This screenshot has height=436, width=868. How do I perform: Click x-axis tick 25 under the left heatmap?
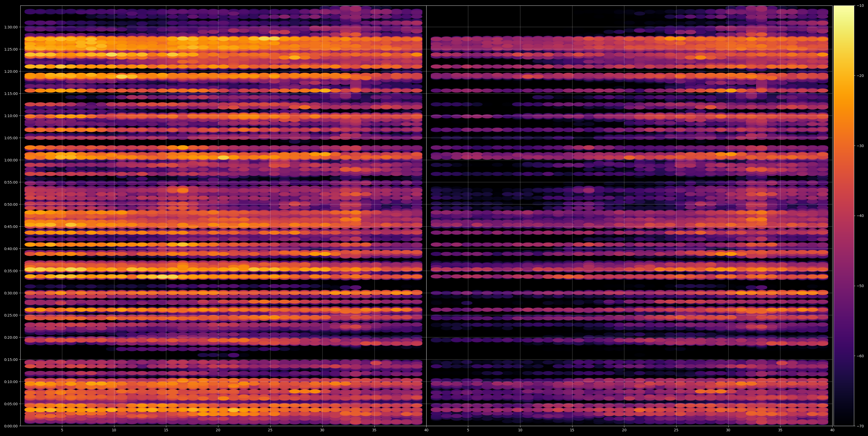(x=270, y=430)
